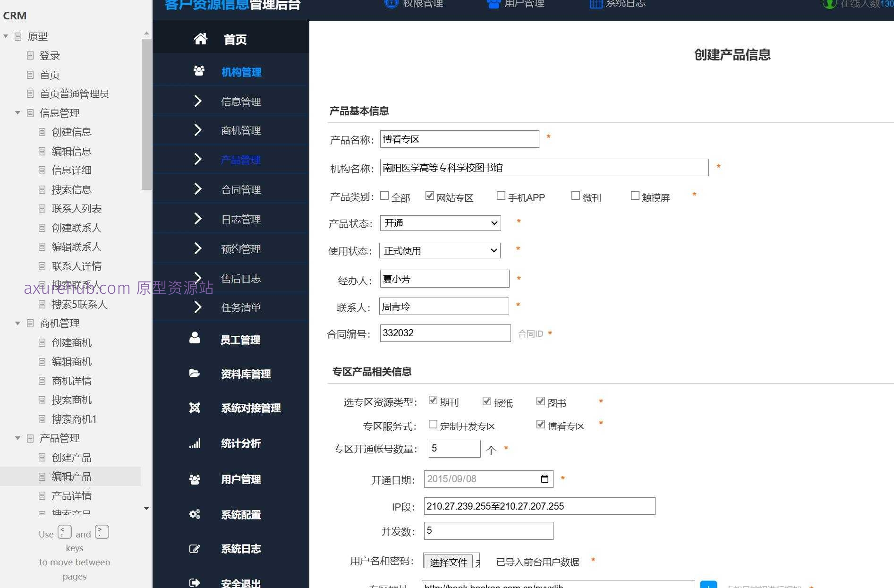Enable the 定制开发专区 checkbox
Image resolution: width=894 pixels, height=588 pixels.
point(432,424)
